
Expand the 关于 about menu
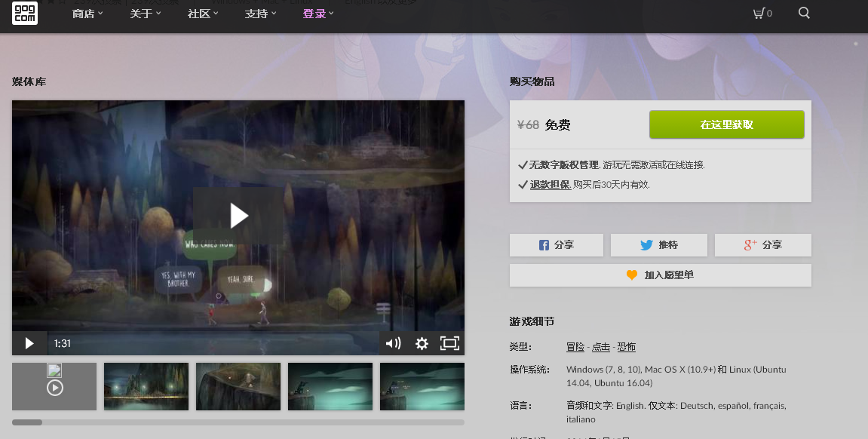point(145,14)
